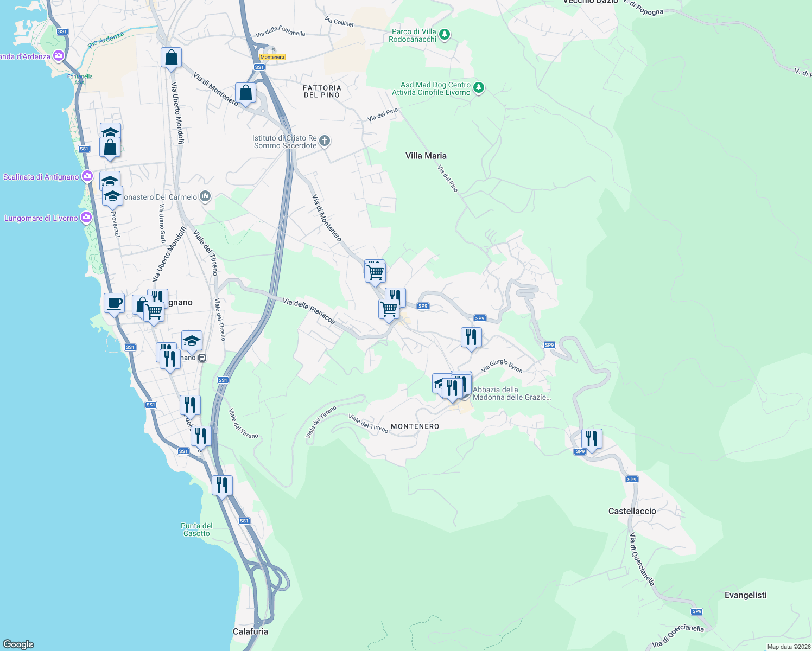
Task: Open the Villa Maria place label
Action: click(426, 156)
